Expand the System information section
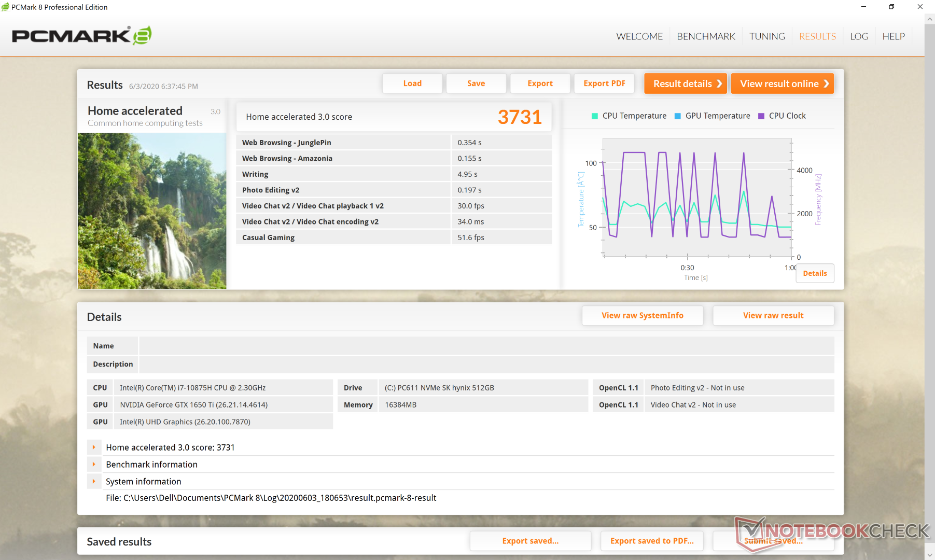 point(94,481)
